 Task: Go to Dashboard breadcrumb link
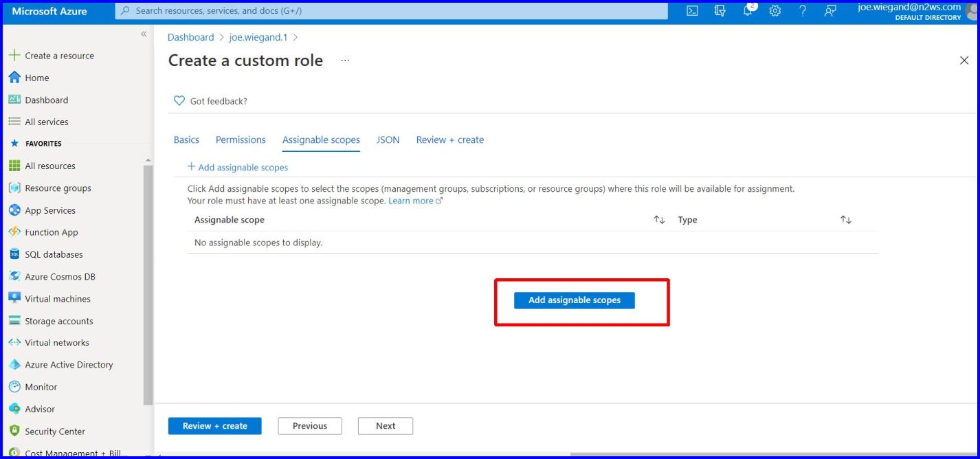click(x=190, y=37)
